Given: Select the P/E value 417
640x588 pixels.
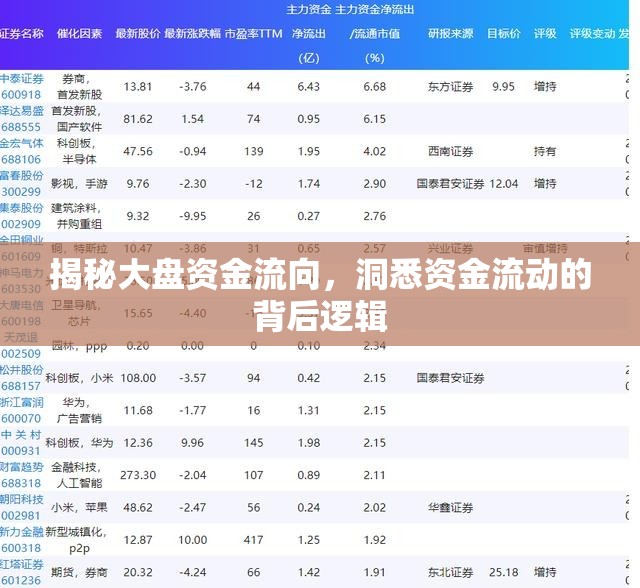Looking at the screenshot, I should 253,540.
